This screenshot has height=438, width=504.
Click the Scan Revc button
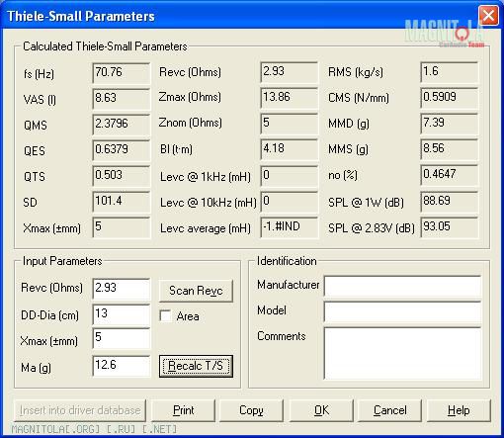point(196,291)
